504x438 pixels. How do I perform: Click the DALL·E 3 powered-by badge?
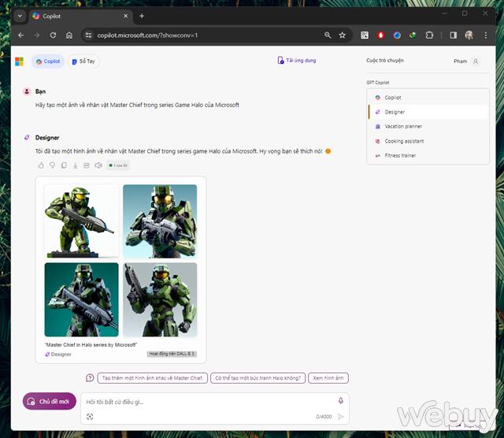tap(172, 354)
